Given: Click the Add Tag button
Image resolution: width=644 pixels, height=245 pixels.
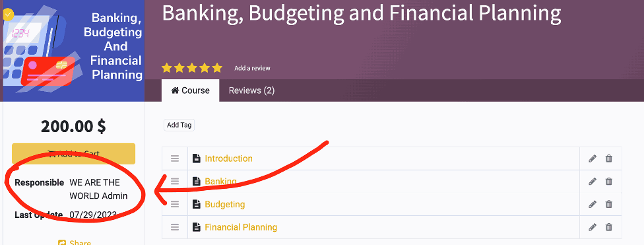Looking at the screenshot, I should pos(179,125).
